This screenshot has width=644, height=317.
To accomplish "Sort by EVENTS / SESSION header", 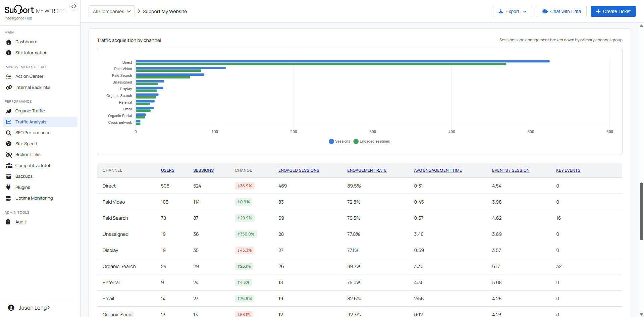I will coord(511,170).
